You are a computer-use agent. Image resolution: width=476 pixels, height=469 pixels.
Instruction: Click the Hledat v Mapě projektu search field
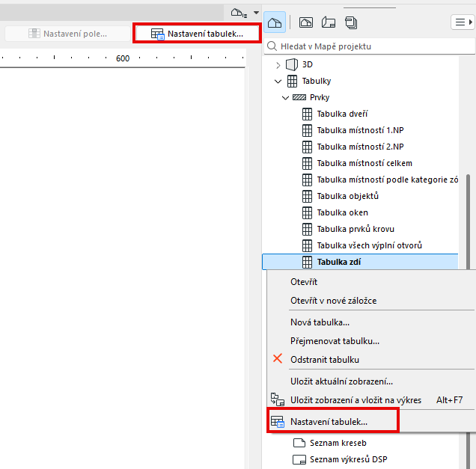370,46
